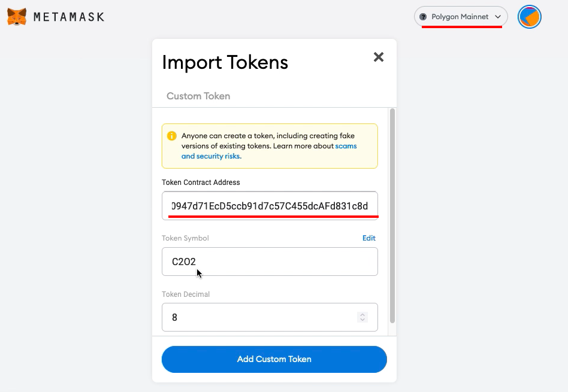Increase Token Decimal with up arrow

(x=362, y=315)
